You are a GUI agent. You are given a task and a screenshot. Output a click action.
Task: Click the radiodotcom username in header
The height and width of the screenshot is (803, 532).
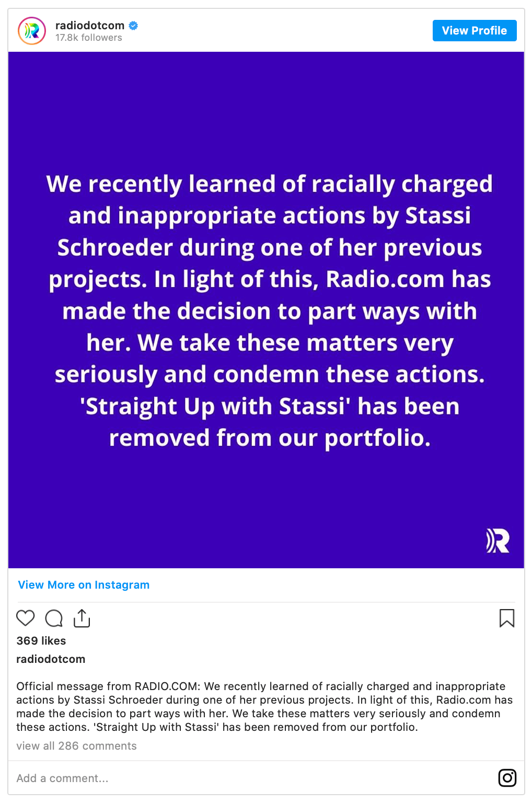coord(90,25)
